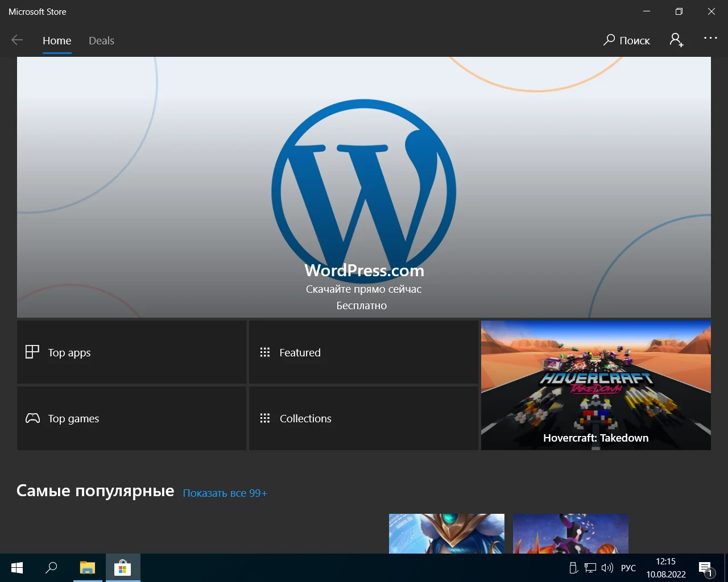The height and width of the screenshot is (582, 728).
Task: Click the Показать все 99+ link
Action: 225,493
